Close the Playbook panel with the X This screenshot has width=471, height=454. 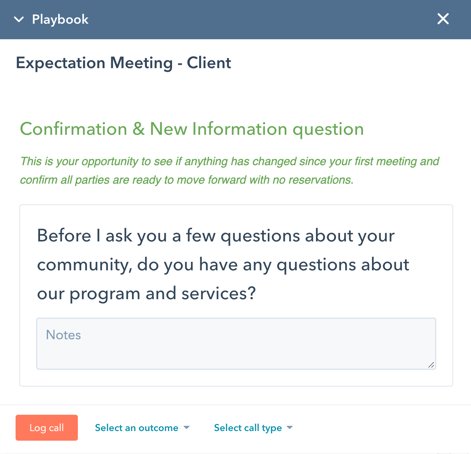443,19
